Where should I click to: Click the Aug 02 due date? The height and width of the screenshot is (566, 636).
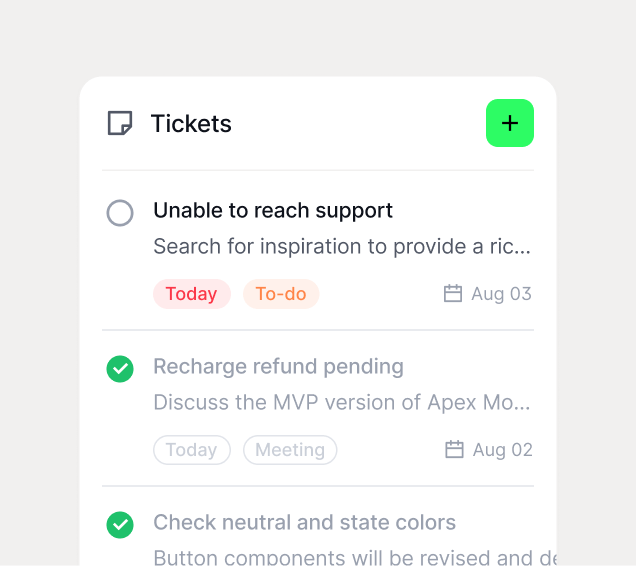coord(502,449)
